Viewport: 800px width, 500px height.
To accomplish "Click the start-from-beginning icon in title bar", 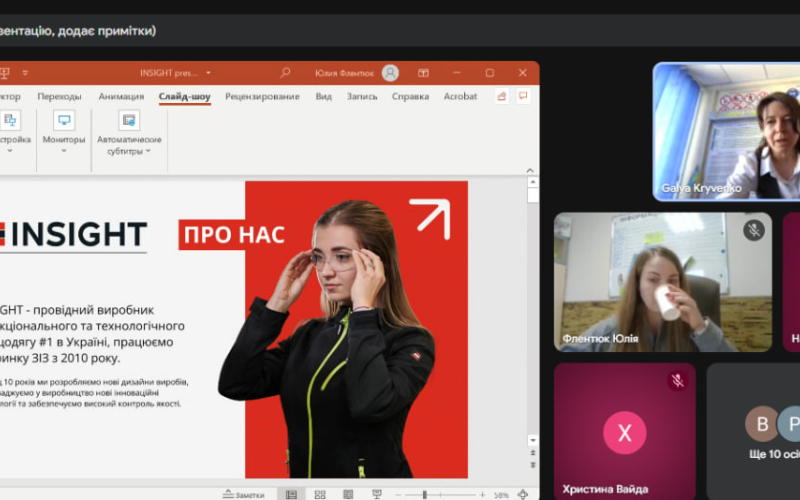I will tap(5, 73).
